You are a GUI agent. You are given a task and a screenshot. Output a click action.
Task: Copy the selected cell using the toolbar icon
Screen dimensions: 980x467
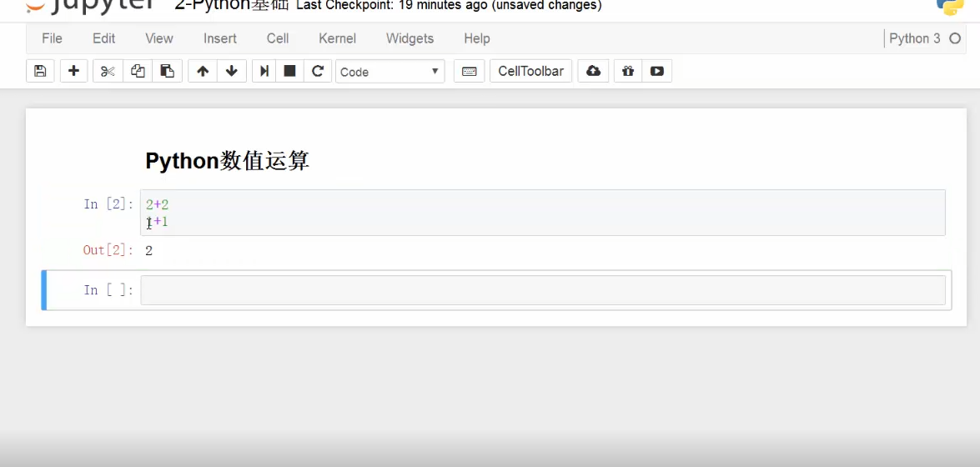coord(138,72)
